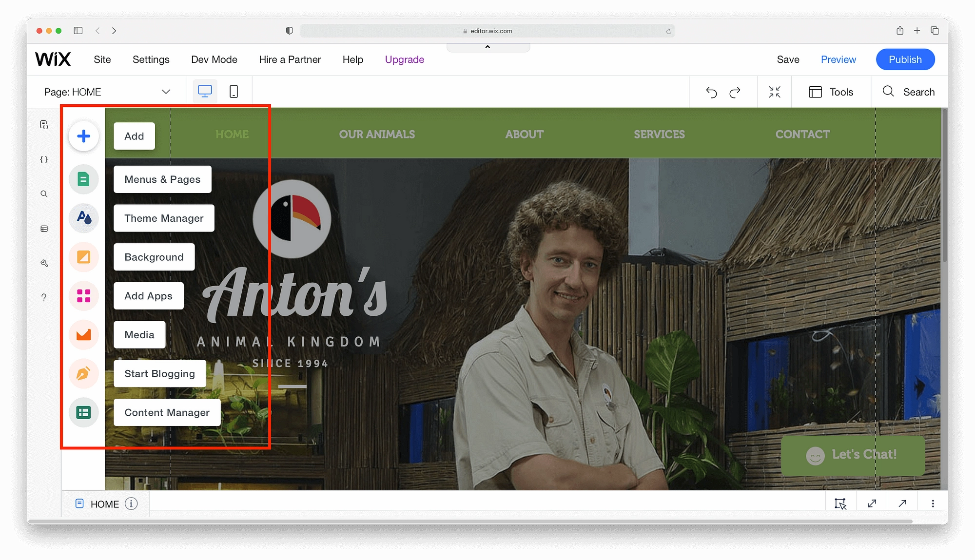Image resolution: width=975 pixels, height=560 pixels.
Task: Click the Let's Chat! button
Action: [x=853, y=455]
